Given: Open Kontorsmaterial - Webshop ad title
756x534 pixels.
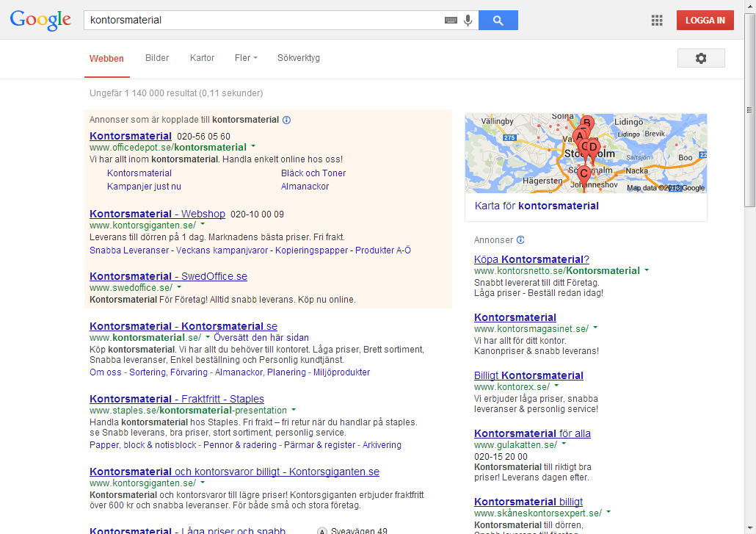Looking at the screenshot, I should click(x=157, y=214).
